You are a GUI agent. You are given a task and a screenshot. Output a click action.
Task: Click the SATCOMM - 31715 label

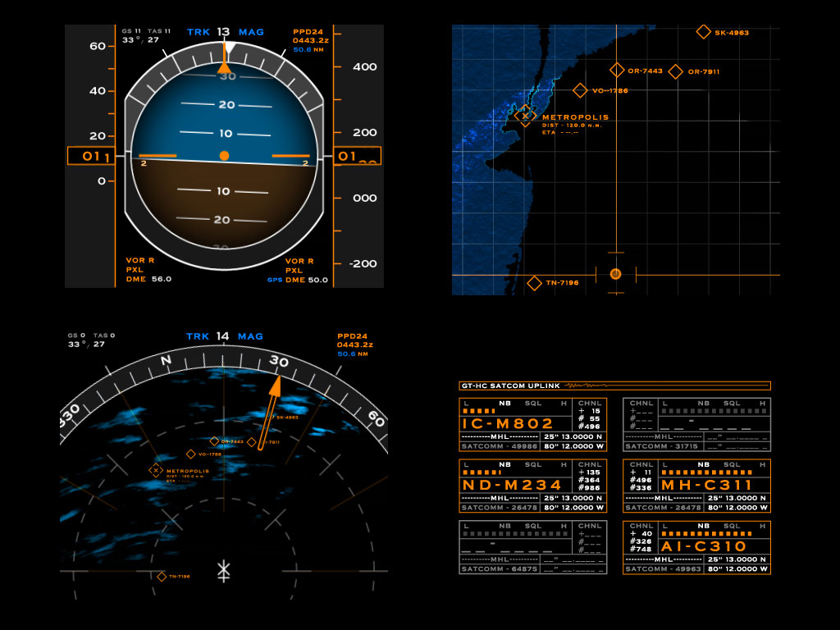(x=662, y=446)
